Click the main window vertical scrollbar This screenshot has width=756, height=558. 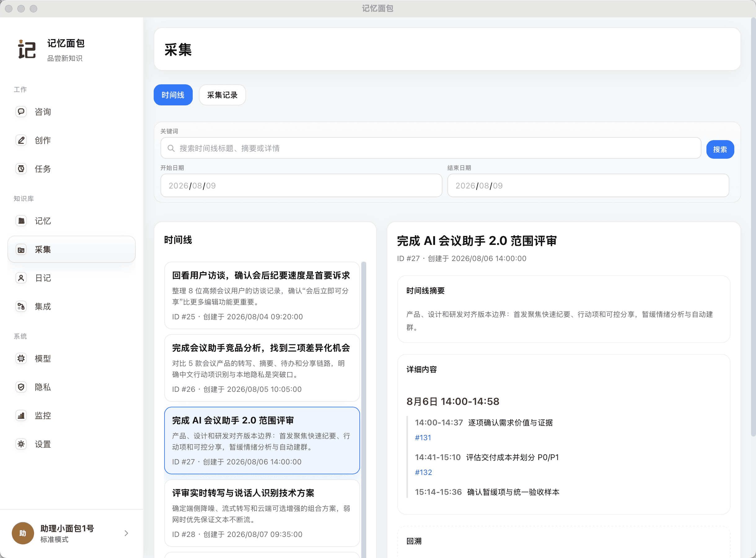click(753, 226)
